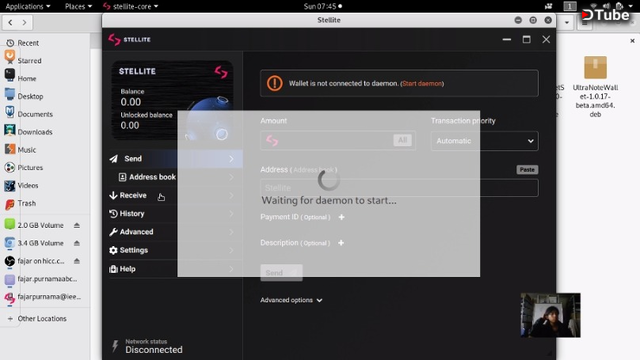
Task: Click the lightning bolt network status icon
Action: pyautogui.click(x=116, y=346)
